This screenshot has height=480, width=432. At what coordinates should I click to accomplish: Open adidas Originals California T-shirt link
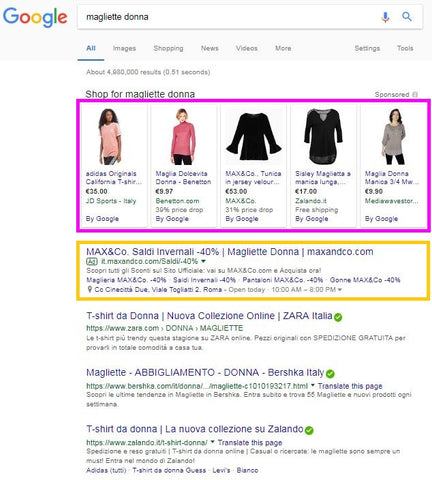pyautogui.click(x=114, y=178)
